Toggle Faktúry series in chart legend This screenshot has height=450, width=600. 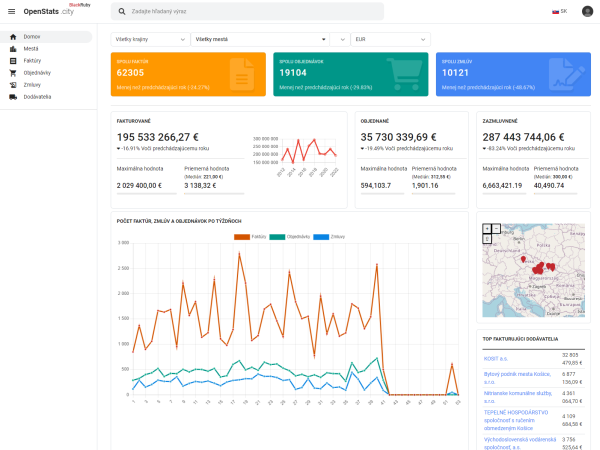click(x=250, y=237)
